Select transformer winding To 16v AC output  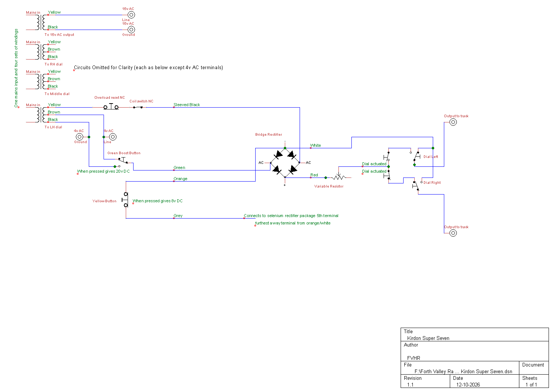click(x=41, y=22)
